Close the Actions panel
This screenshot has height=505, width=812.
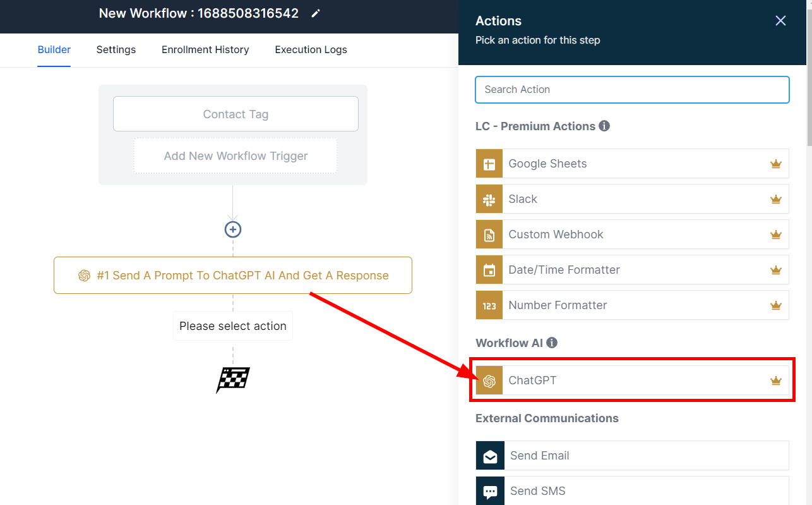coord(780,21)
